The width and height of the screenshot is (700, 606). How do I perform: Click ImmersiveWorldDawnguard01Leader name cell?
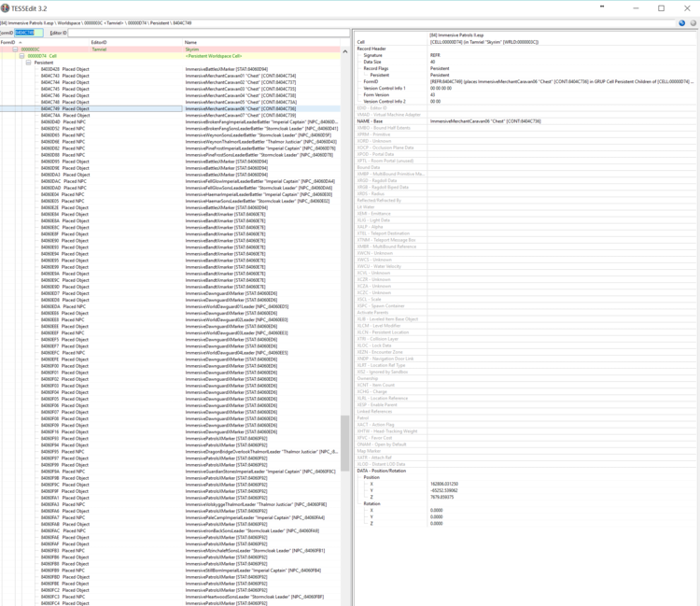(237, 307)
